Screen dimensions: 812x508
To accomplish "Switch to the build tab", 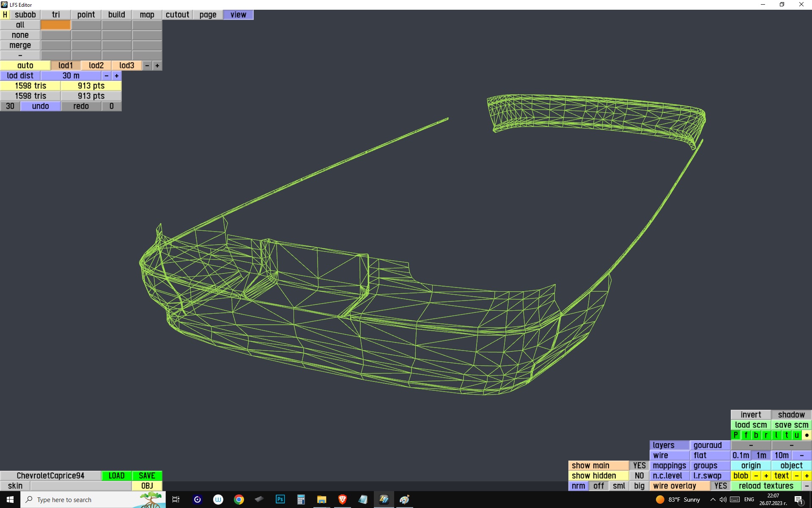I will click(116, 15).
